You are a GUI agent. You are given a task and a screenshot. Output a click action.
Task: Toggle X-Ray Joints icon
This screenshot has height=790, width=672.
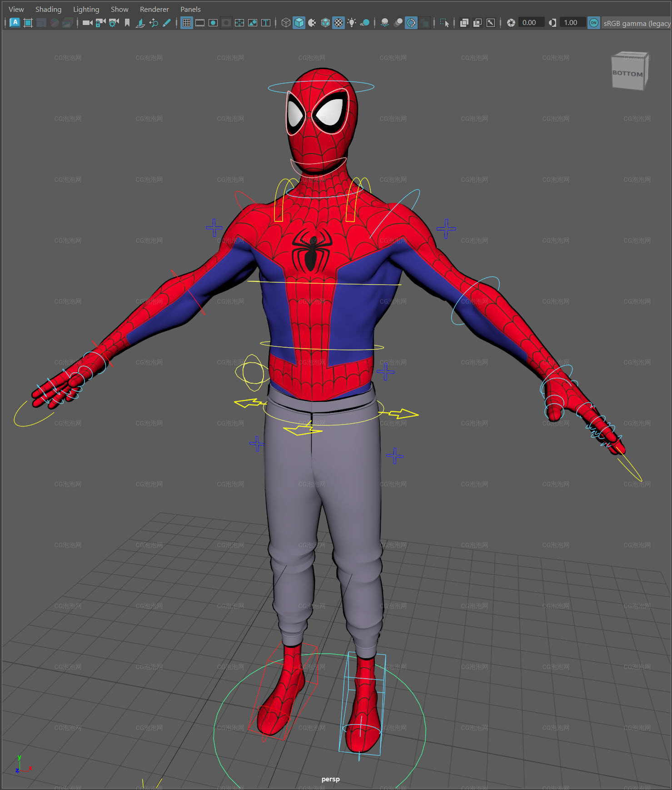491,23
